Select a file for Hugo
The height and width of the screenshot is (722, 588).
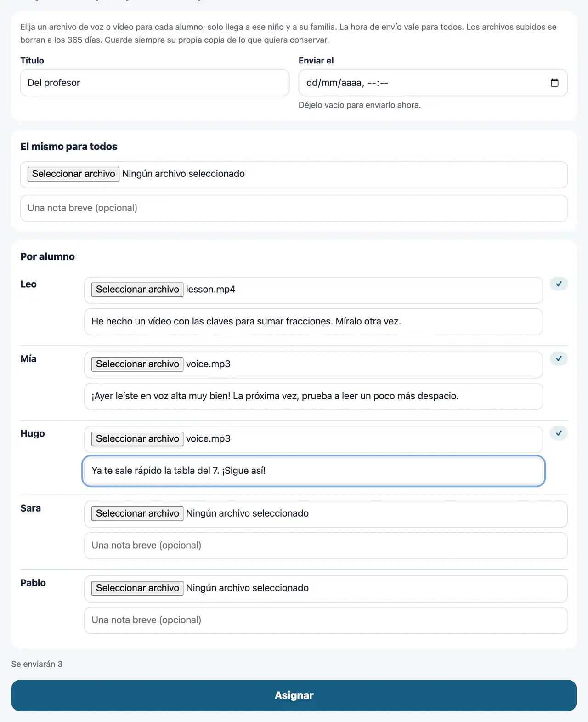pyautogui.click(x=137, y=439)
